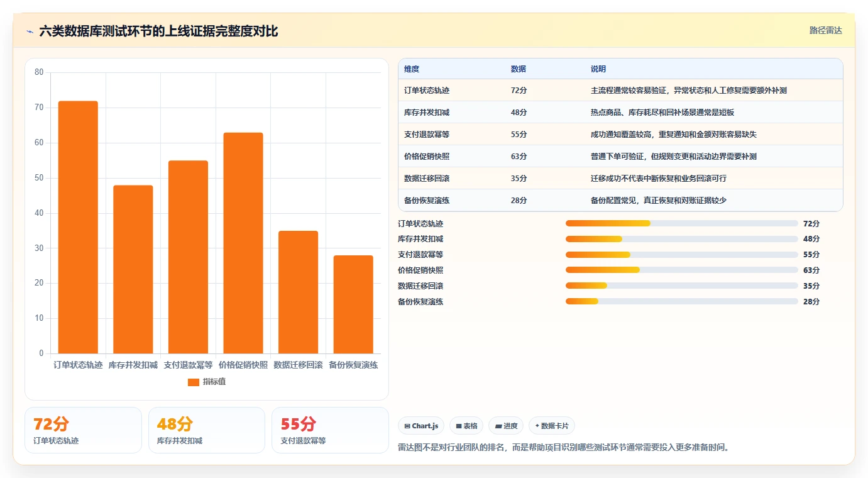Click description 热点商品、库存耗尽和回补场景通常是短板
This screenshot has height=478, width=868.
662,113
